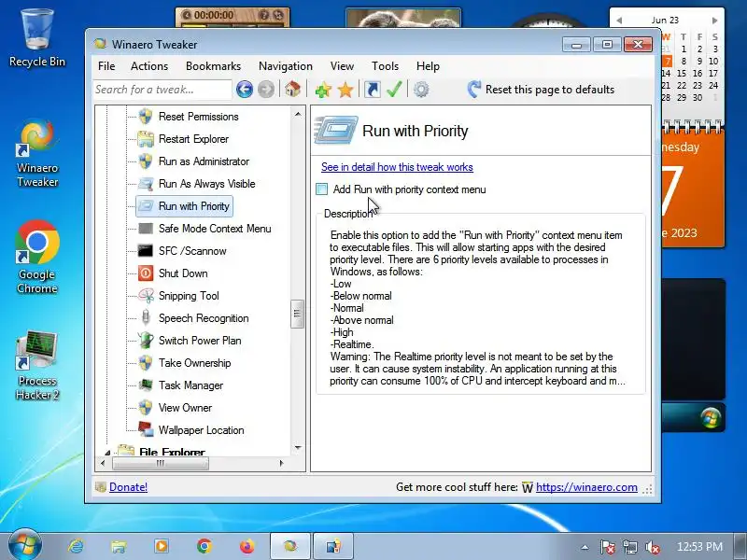This screenshot has width=747, height=560.
Task: Open Windows Explorer folder taskbar icon
Action: point(119,546)
